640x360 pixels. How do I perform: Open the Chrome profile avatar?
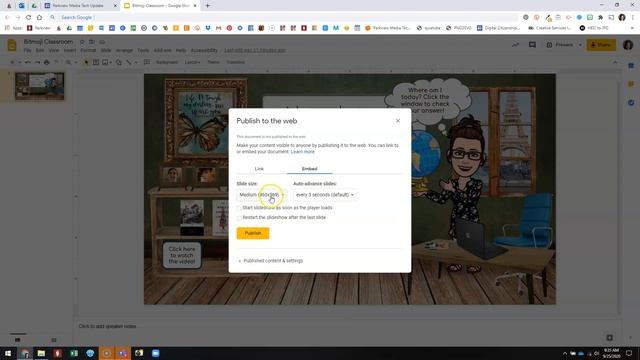tap(622, 18)
